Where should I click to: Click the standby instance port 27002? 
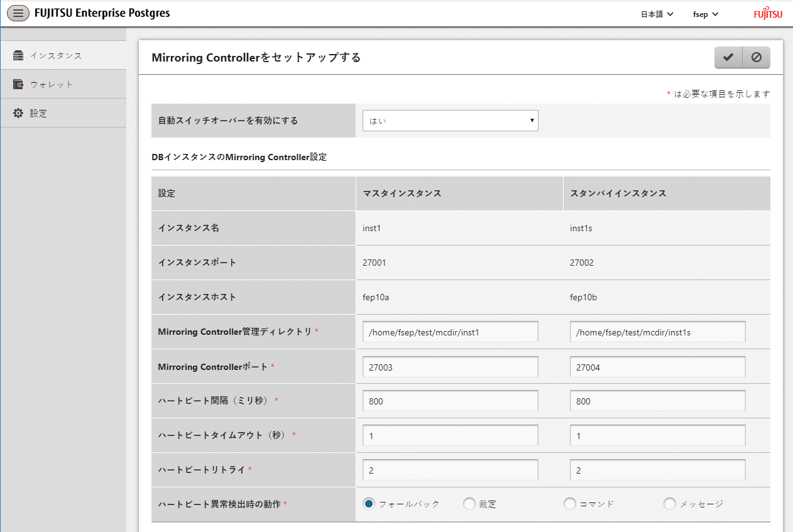click(582, 263)
